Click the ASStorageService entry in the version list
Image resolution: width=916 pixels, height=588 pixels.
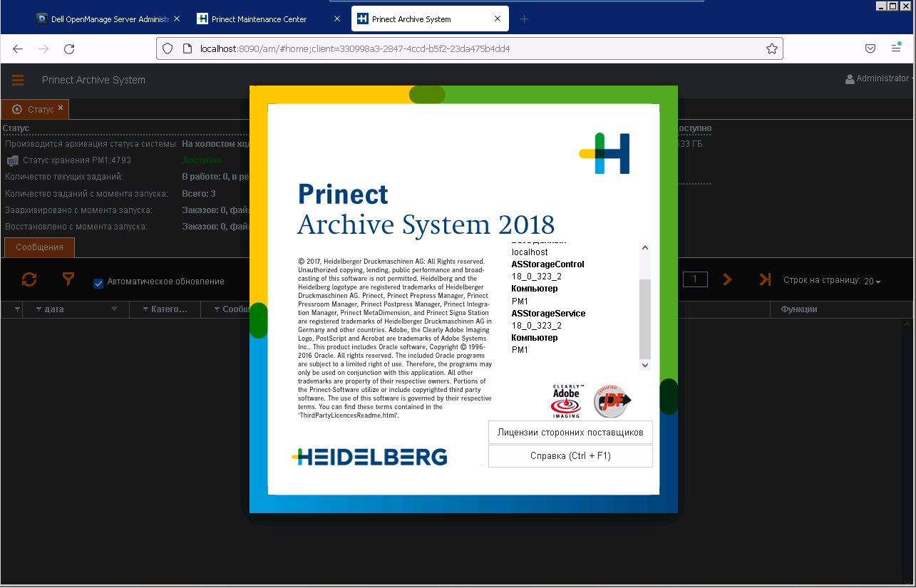point(549,314)
